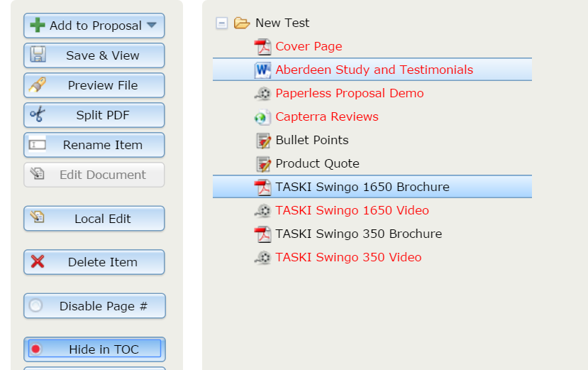Toggle the red Hide in TOC indicator
The width and height of the screenshot is (588, 370).
coord(36,349)
